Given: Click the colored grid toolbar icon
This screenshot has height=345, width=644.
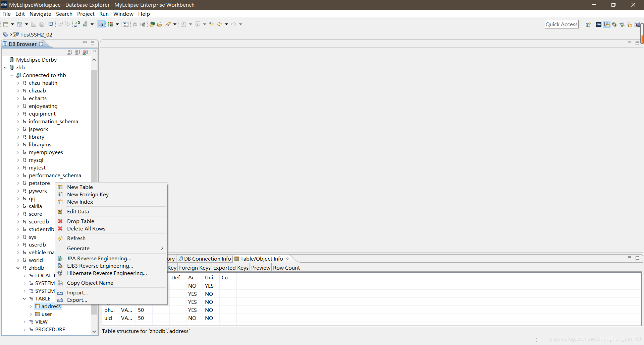Looking at the screenshot, I should click(110, 24).
